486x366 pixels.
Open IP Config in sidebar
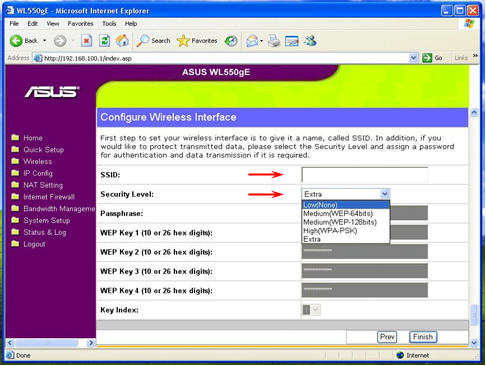38,173
